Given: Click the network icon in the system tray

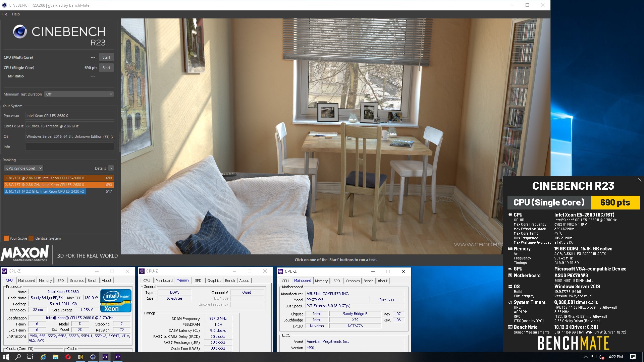Looking at the screenshot, I should click(x=593, y=357).
